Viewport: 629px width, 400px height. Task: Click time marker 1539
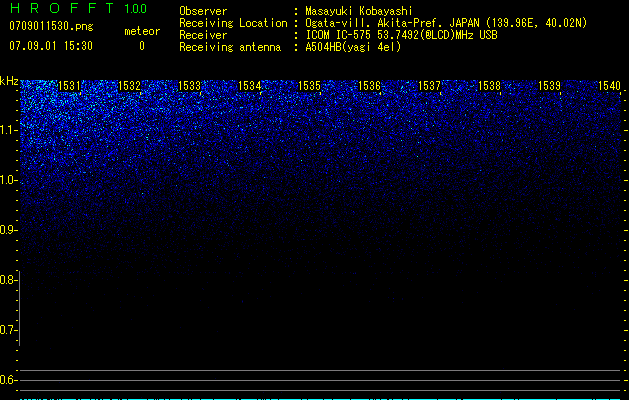pyautogui.click(x=549, y=86)
